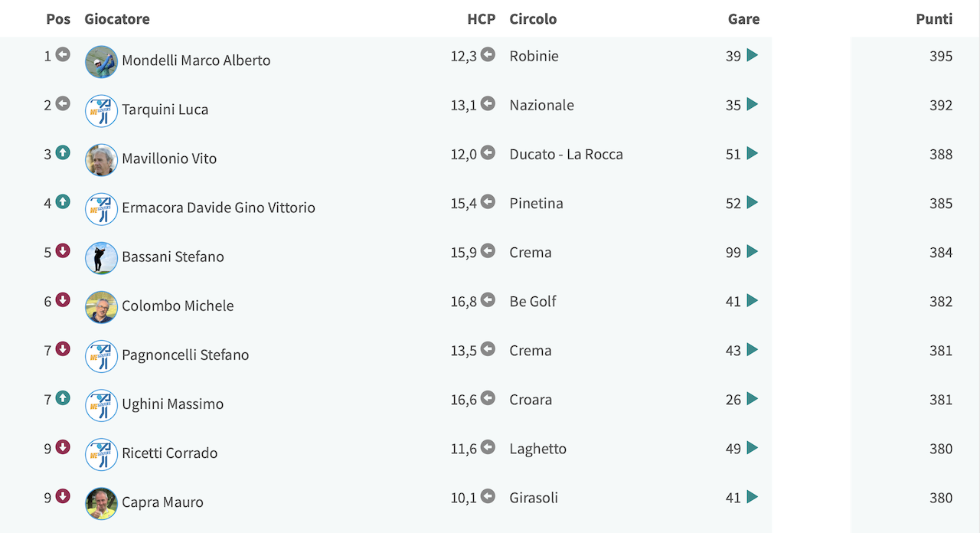
Task: Click the red down arrow for Capra Mauro
Action: pyautogui.click(x=63, y=496)
